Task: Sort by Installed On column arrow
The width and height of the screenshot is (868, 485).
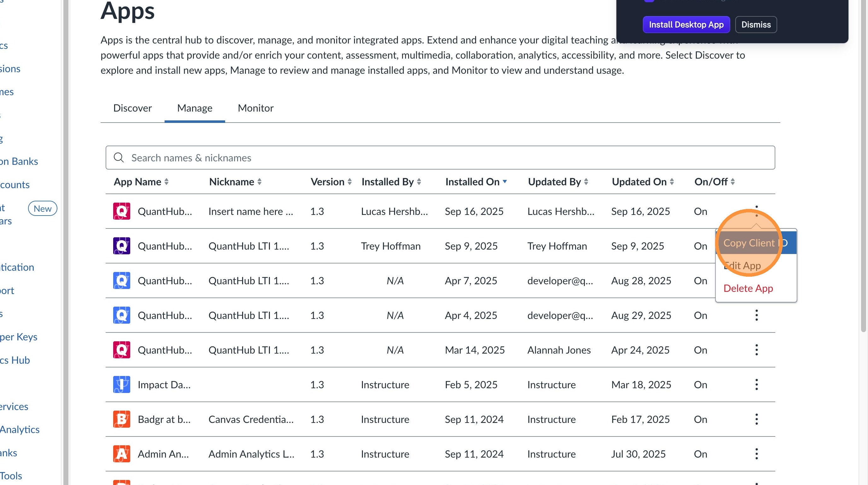Action: [504, 182]
